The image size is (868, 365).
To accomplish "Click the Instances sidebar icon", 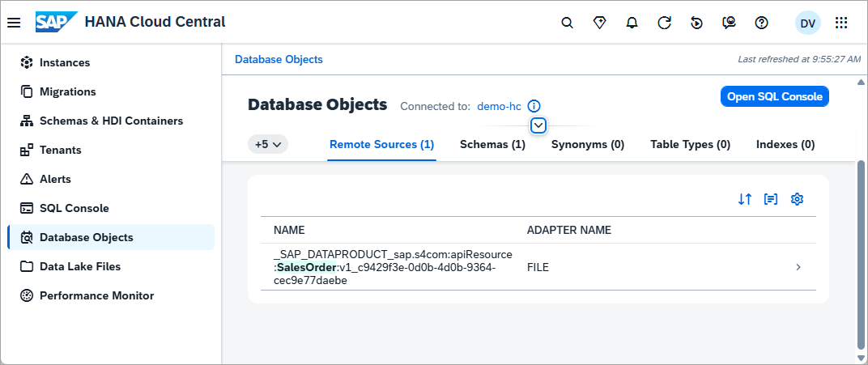I will click(27, 62).
